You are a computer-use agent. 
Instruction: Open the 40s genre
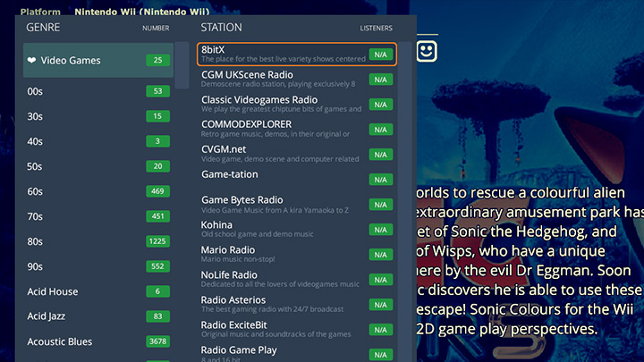click(x=98, y=141)
